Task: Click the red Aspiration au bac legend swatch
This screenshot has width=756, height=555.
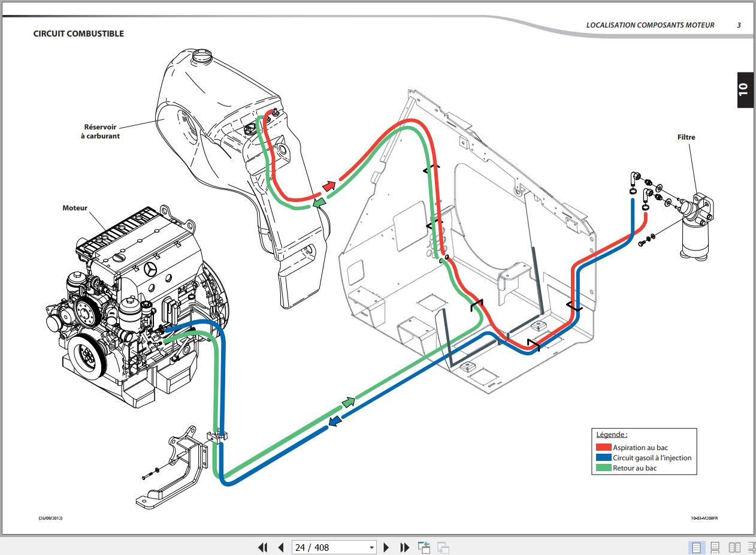Action: pos(604,448)
